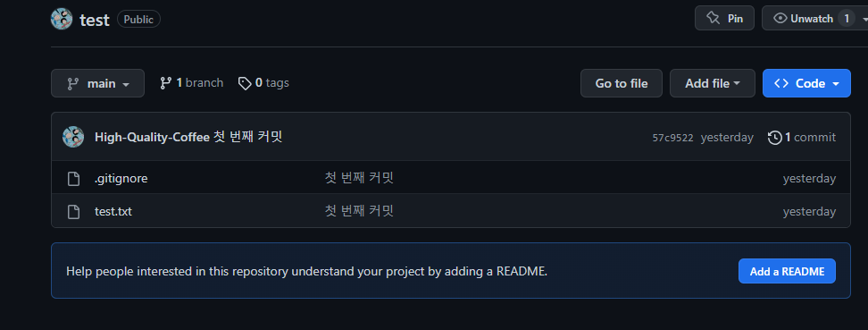Open the test.txt file link
The image size is (868, 330).
113,211
